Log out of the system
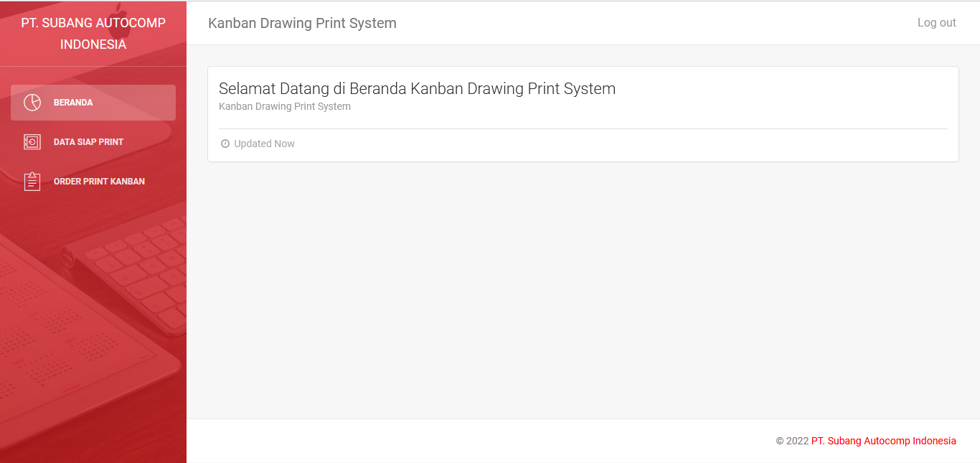The image size is (980, 463). tap(936, 23)
